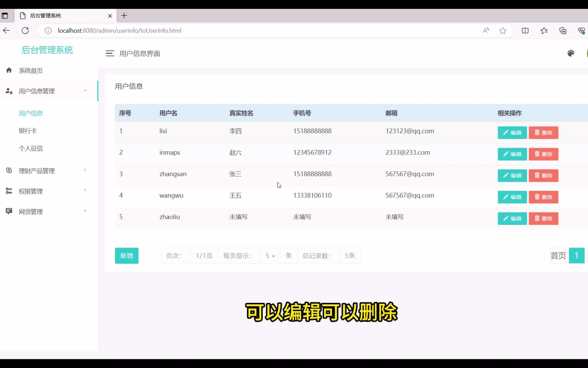Click the browser back arrow

(6, 31)
